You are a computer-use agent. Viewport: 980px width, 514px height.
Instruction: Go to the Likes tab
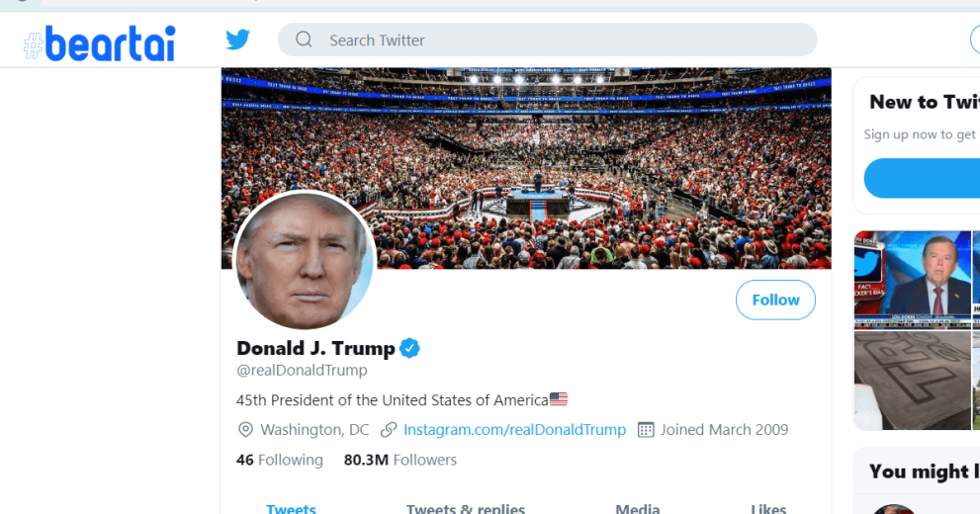(768, 508)
